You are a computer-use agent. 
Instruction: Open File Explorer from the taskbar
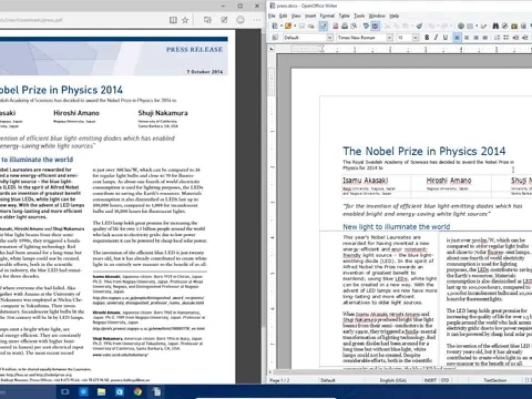pos(101,392)
